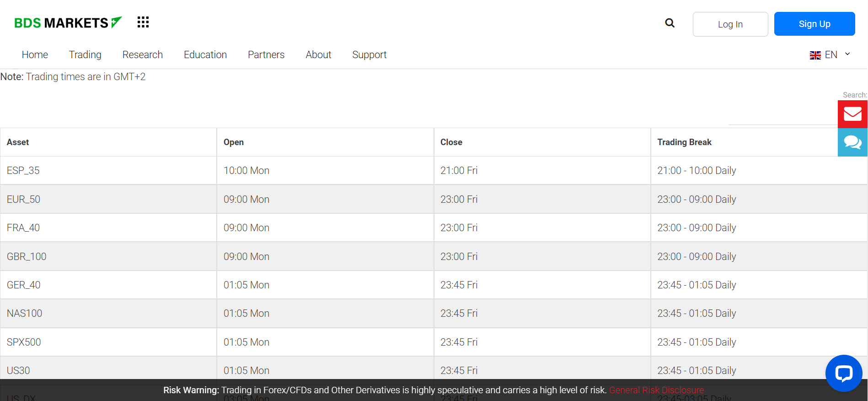Launch the live chat widget button
Viewport: 868px width, 401px height.
click(x=843, y=373)
